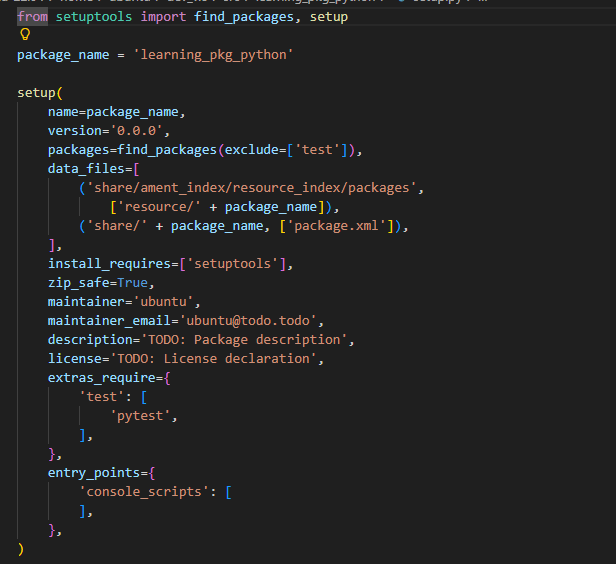Click the 'setup(' function call line
Screen dimensions: 616x564
(40, 93)
